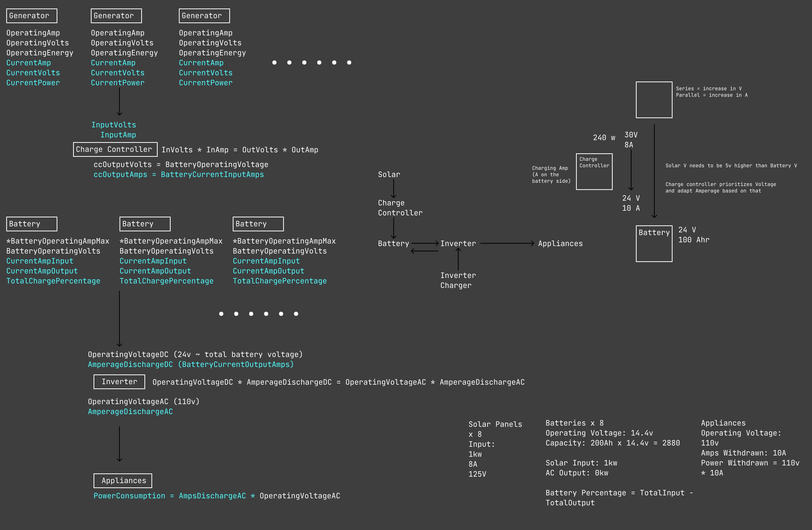The image size is (812, 530).
Task: Click the empty square next to Series note
Action: click(x=654, y=100)
